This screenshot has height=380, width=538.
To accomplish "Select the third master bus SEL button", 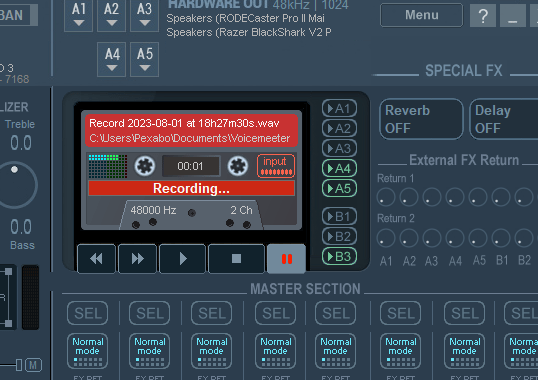I will point(212,313).
